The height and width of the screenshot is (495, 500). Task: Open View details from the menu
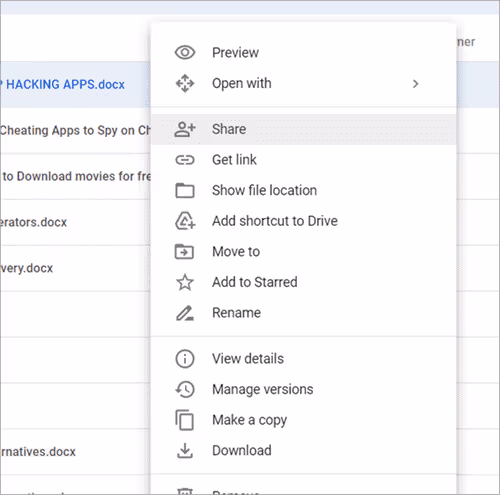pyautogui.click(x=304, y=359)
